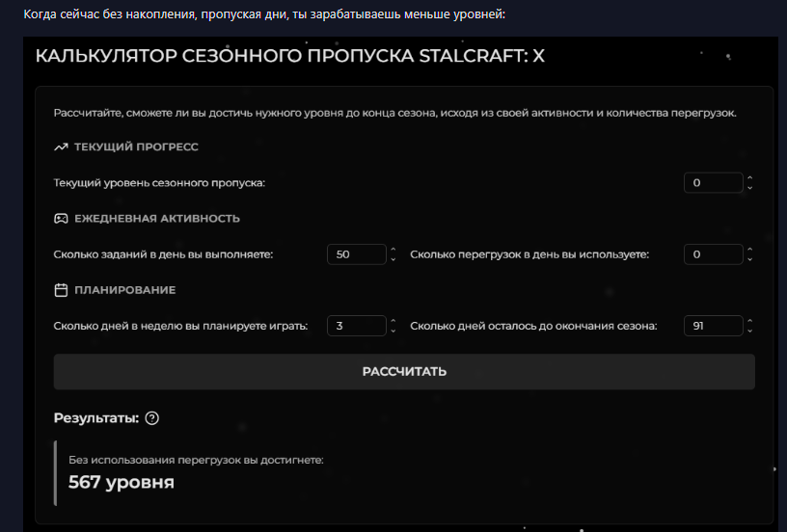The height and width of the screenshot is (532, 787).
Task: Click the calendar icon beside ПЛАНИРОВАНИЕ
Action: coord(61,290)
